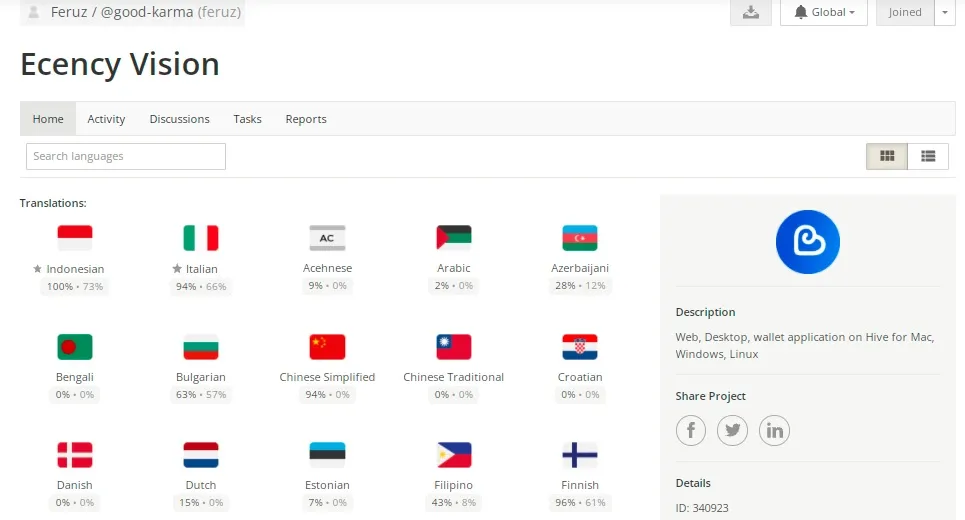Click the Indonesian 100% • 73% progress

[x=74, y=286]
